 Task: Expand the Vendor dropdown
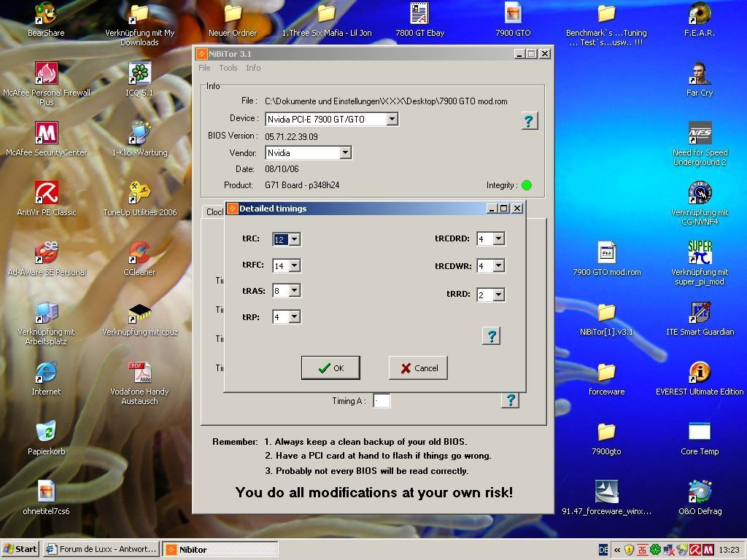click(x=346, y=153)
